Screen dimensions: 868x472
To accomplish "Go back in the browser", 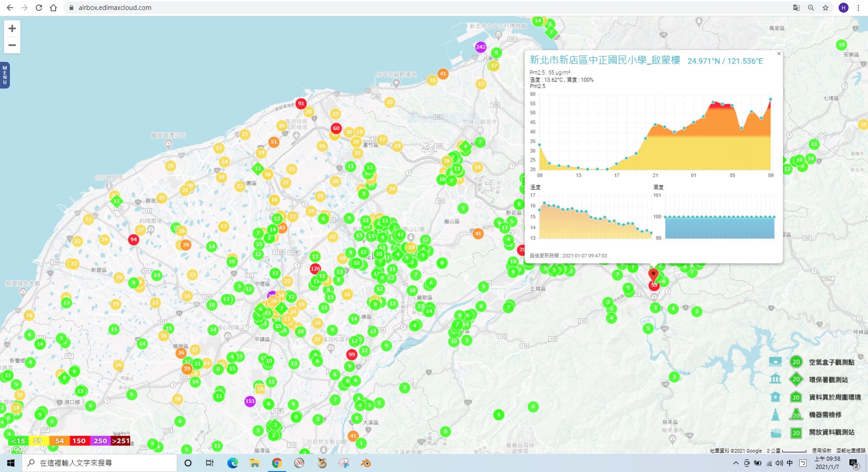I will click(10, 8).
